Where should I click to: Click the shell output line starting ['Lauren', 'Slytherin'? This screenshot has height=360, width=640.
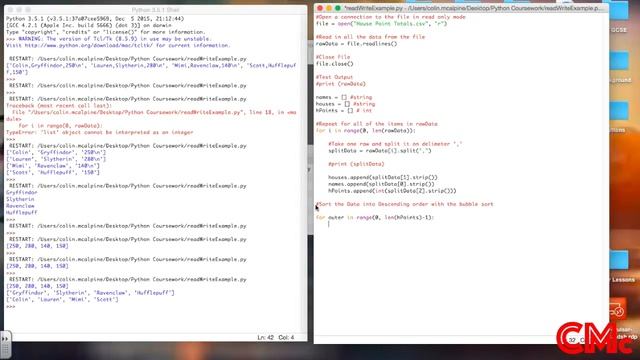(x=56, y=159)
